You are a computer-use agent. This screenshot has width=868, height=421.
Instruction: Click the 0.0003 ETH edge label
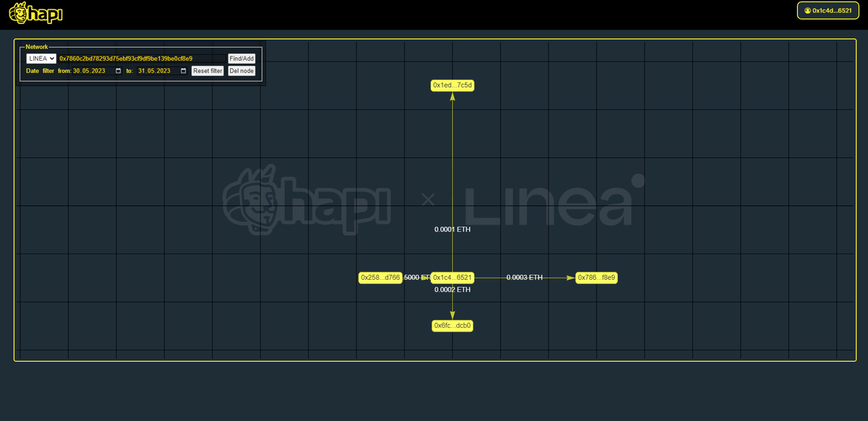524,278
